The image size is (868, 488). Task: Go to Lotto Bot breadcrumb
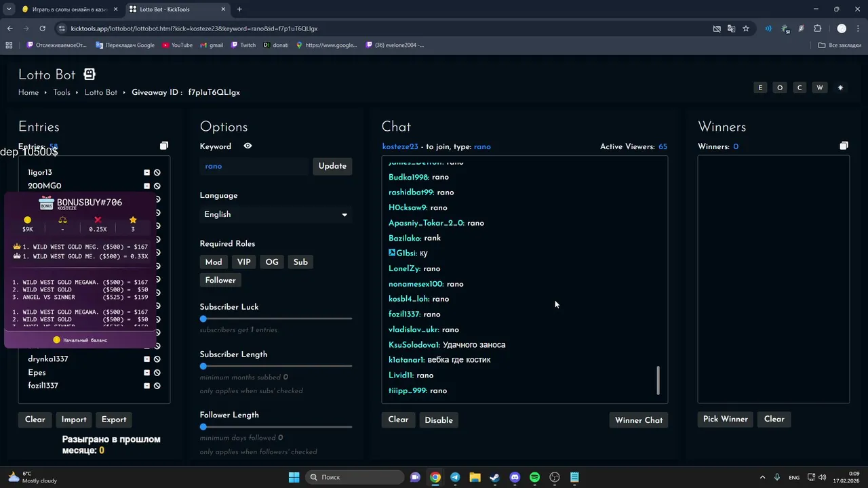[101, 93]
